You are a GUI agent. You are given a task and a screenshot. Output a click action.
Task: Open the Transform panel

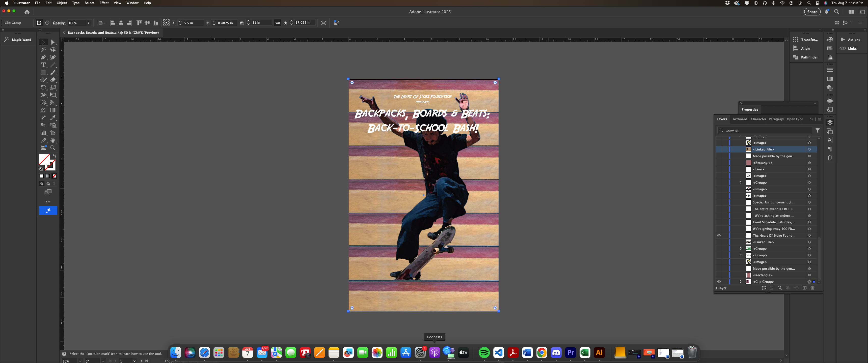coord(805,40)
